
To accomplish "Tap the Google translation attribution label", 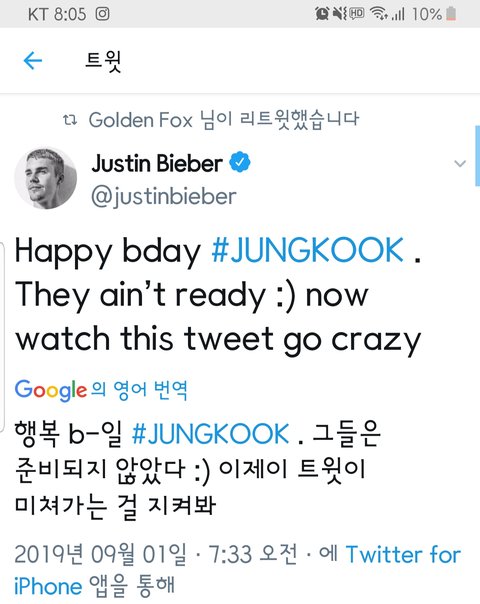I will 101,390.
